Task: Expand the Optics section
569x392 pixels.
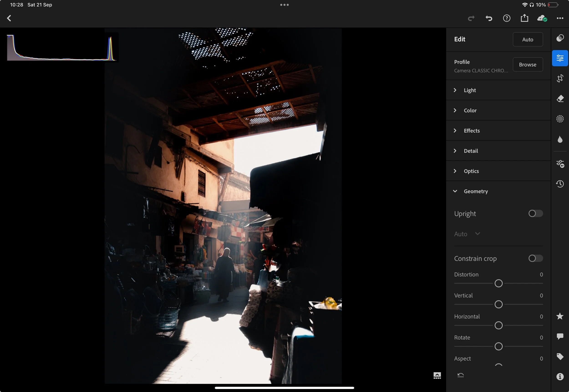Action: point(471,171)
